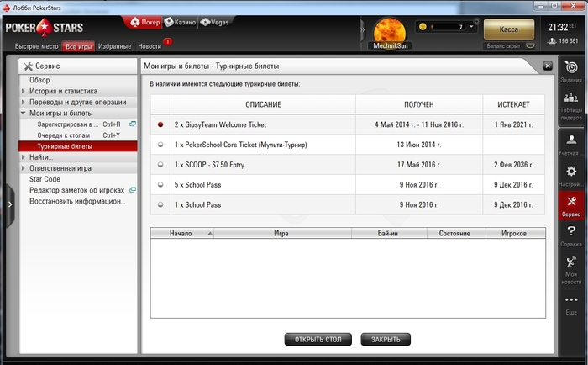Image resolution: width=588 pixels, height=365 pixels.
Task: Click the '2 Фев 2036 г.' expiry cell
Action: click(x=513, y=165)
